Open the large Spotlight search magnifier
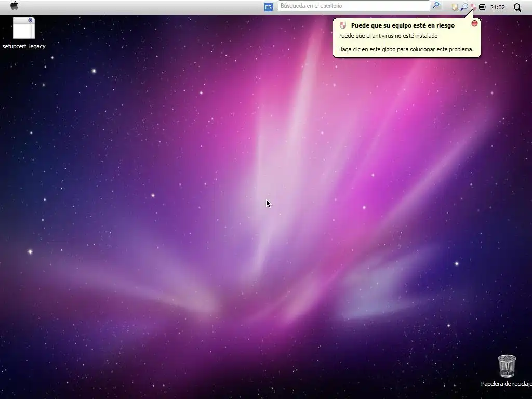This screenshot has height=399, width=532. coord(517,7)
